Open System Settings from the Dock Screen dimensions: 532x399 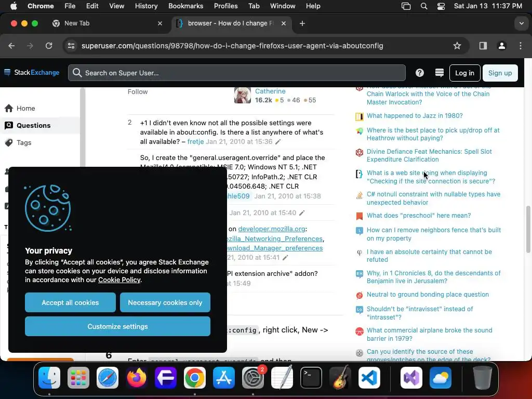pos(253,378)
